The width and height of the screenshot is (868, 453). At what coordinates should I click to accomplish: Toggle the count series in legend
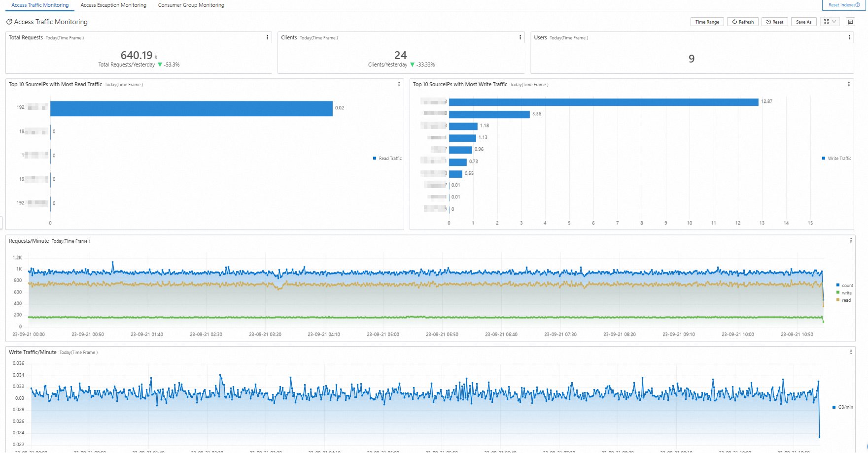click(x=844, y=286)
